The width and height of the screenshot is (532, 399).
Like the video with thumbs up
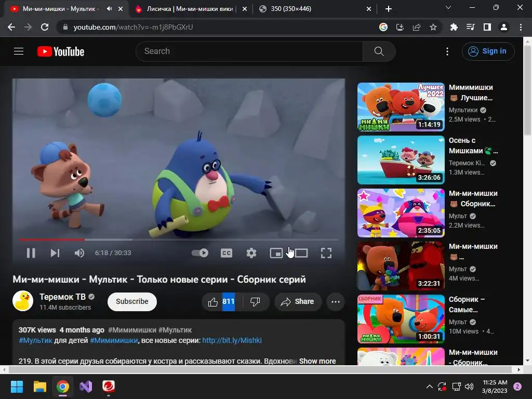pos(221,302)
